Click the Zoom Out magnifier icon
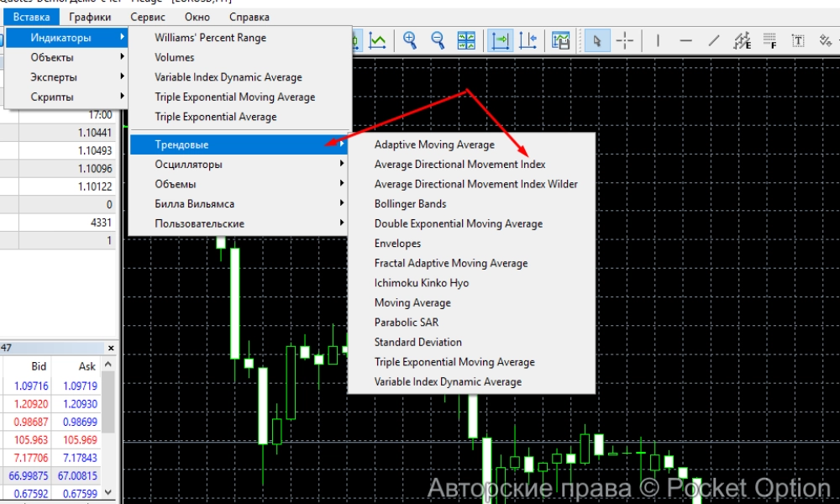The height and width of the screenshot is (504, 840). tap(438, 40)
